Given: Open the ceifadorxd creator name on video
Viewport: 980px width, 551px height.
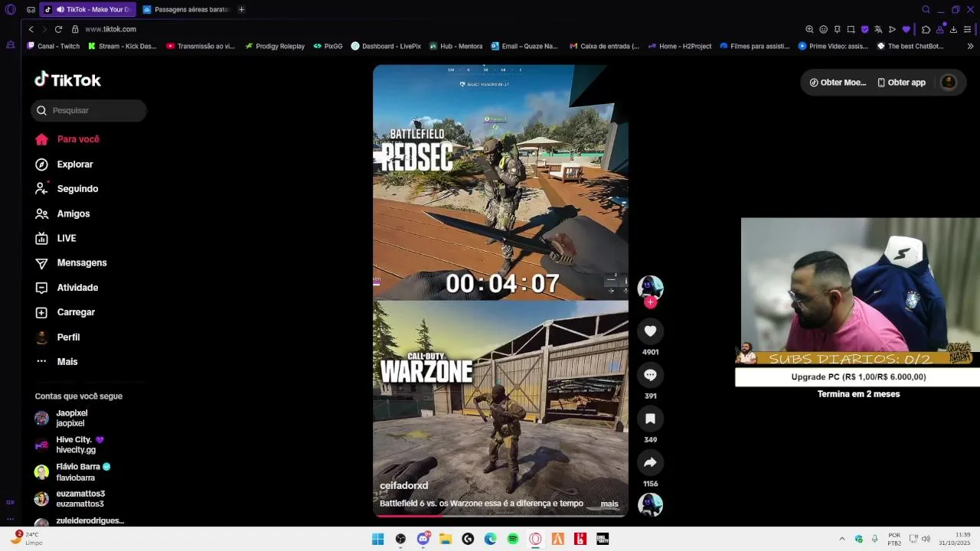Looking at the screenshot, I should (403, 486).
